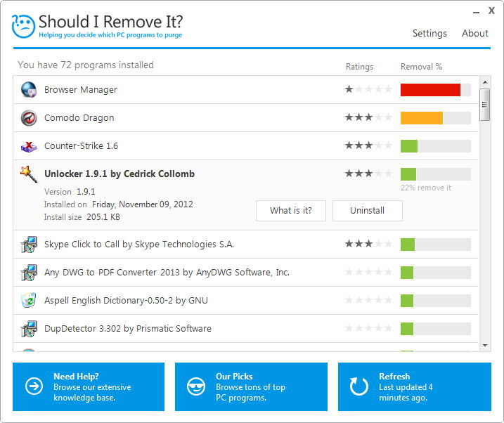Click the Ratings column header
Viewport: 504px width, 423px height.
click(x=359, y=67)
